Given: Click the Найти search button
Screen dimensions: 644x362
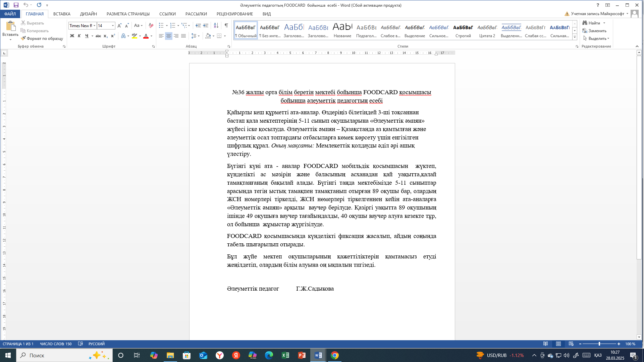Looking at the screenshot, I should point(591,23).
